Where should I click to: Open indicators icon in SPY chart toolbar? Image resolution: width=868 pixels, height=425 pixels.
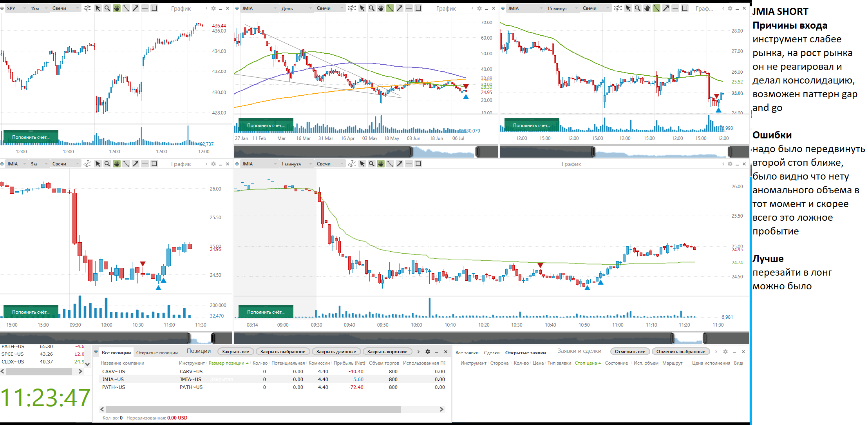88,8
